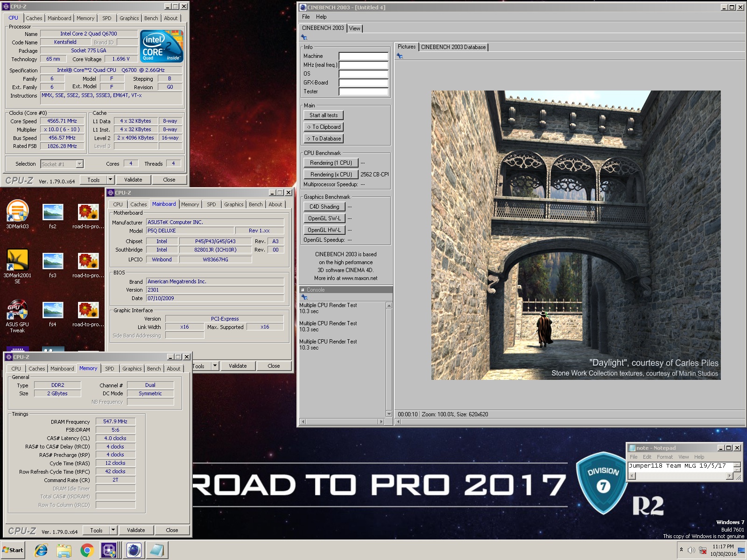747x560 pixels.
Task: Switch to Notepad via its taskbar icon
Action: tap(157, 551)
